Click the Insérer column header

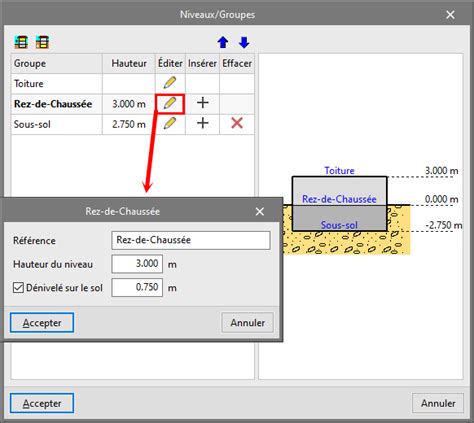202,64
